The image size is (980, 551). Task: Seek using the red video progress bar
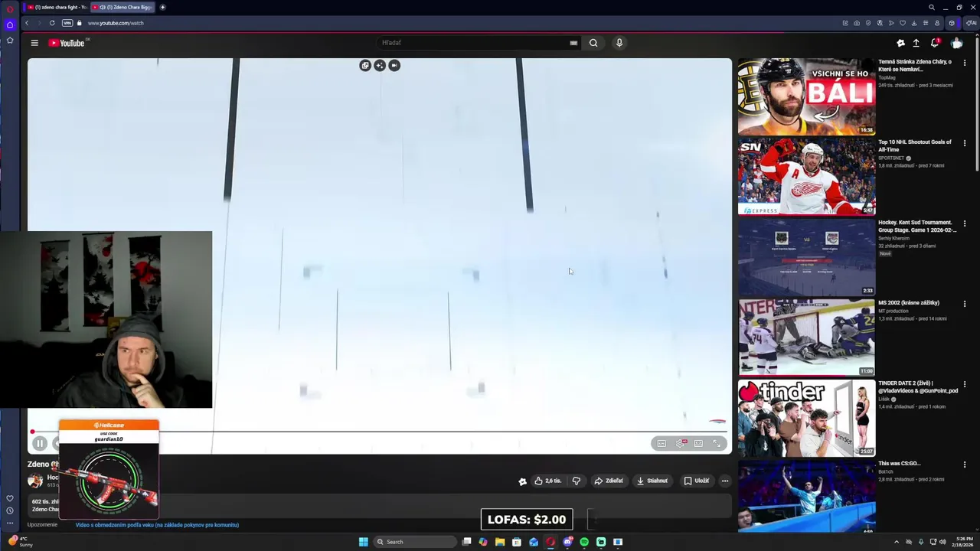(380, 432)
